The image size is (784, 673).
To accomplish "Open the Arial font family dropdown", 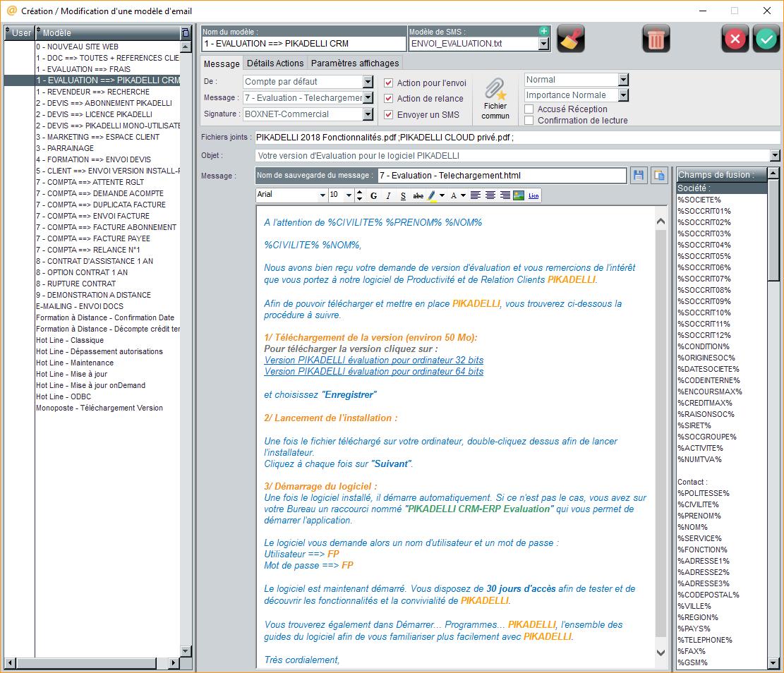I will click(322, 195).
